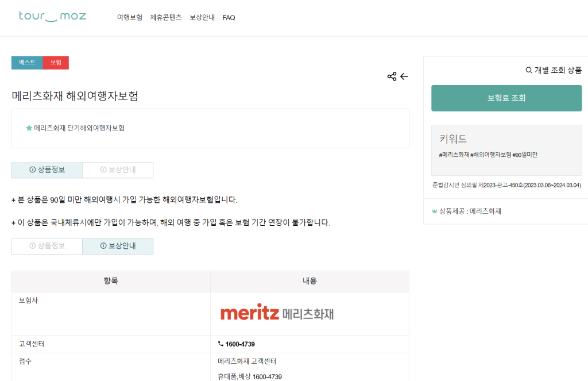Click the star icon before 메리츠화재 단기해외여행자보험
The height and width of the screenshot is (381, 588).
tap(29, 128)
